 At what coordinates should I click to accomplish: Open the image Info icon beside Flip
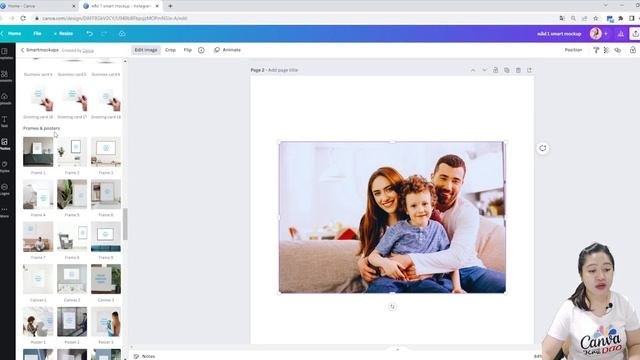(201, 50)
